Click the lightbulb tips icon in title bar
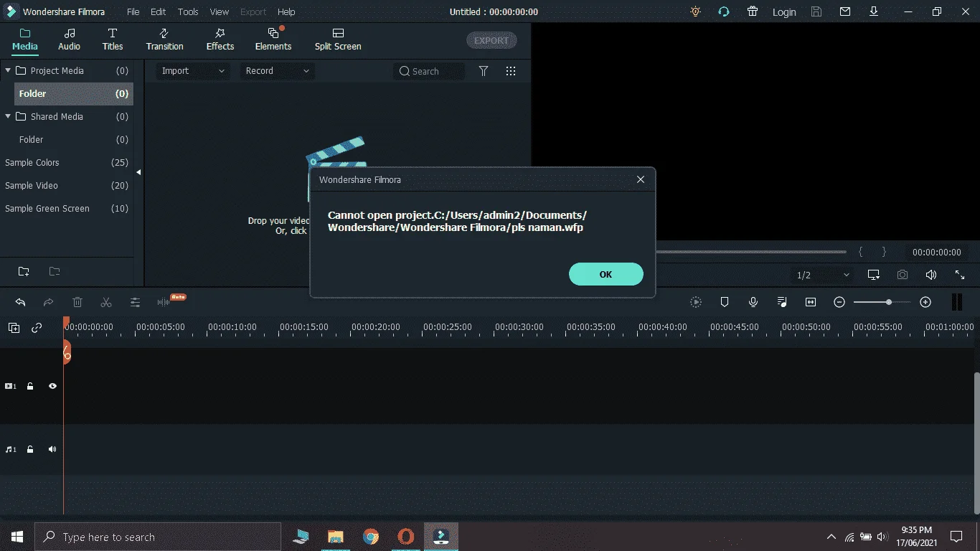 tap(695, 11)
